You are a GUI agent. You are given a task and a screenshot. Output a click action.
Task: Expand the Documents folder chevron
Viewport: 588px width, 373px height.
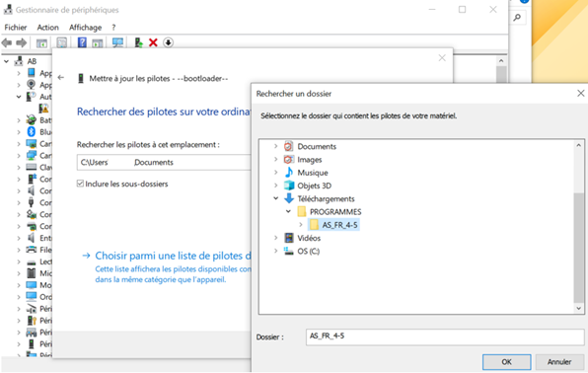tap(275, 146)
